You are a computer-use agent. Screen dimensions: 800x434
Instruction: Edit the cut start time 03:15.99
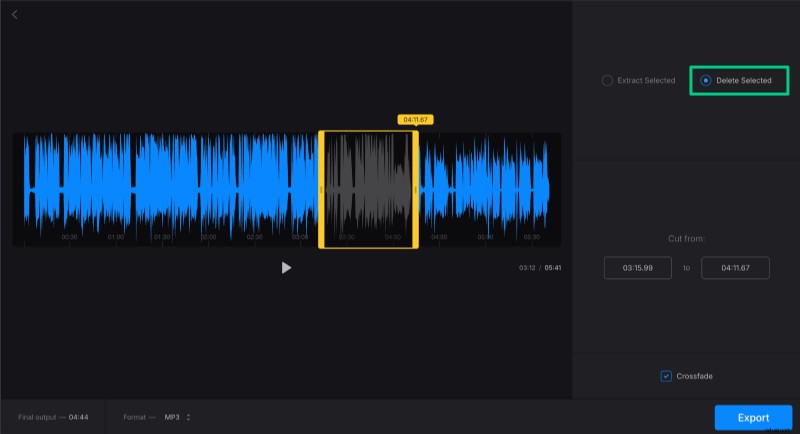tap(638, 268)
